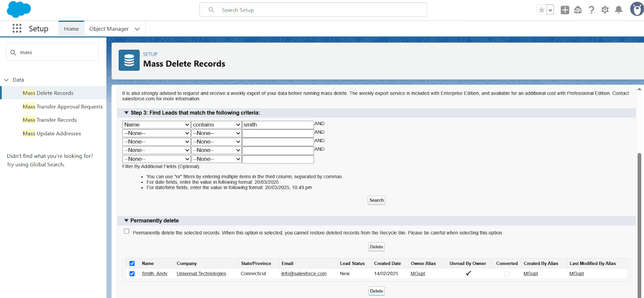
Task: Collapse the Step 3 criteria section
Action: [x=126, y=113]
